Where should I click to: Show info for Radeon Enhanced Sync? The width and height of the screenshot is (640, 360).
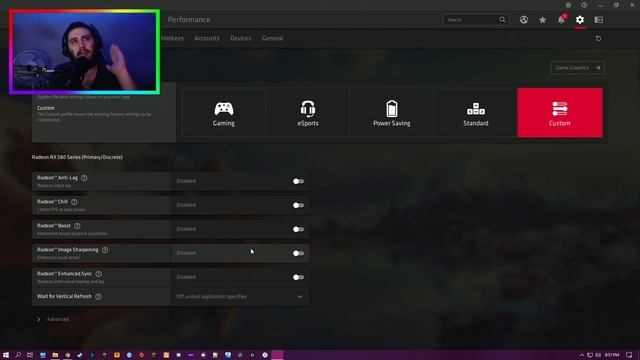99,274
